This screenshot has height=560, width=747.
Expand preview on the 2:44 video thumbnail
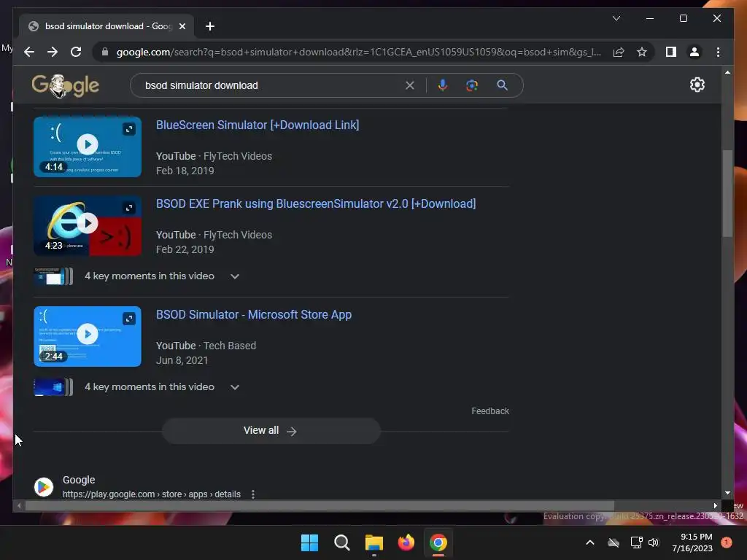(128, 319)
